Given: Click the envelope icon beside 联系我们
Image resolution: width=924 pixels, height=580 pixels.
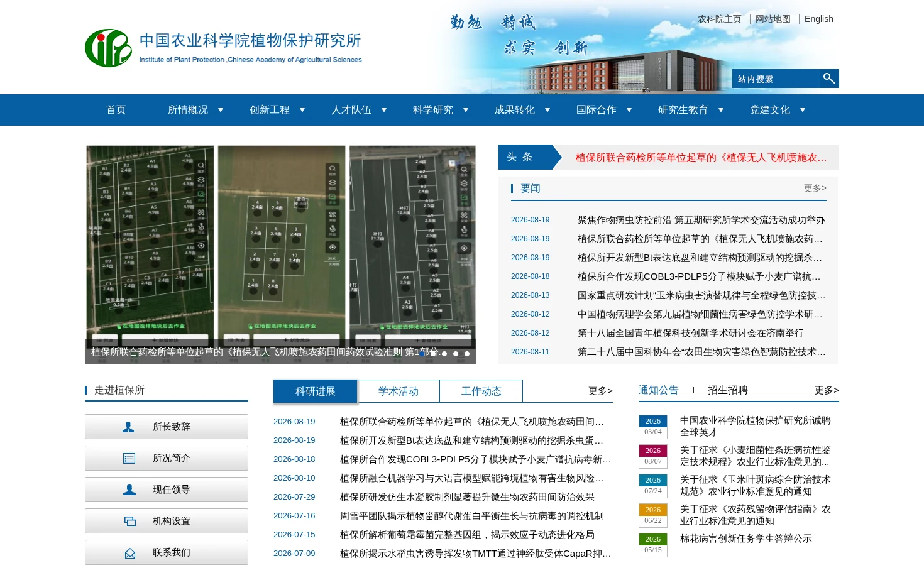Looking at the screenshot, I should pos(129,553).
